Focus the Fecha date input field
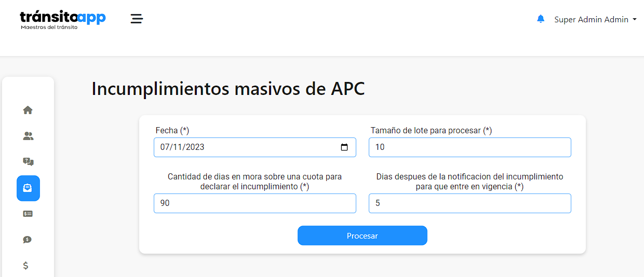This screenshot has width=644, height=277. coord(255,147)
